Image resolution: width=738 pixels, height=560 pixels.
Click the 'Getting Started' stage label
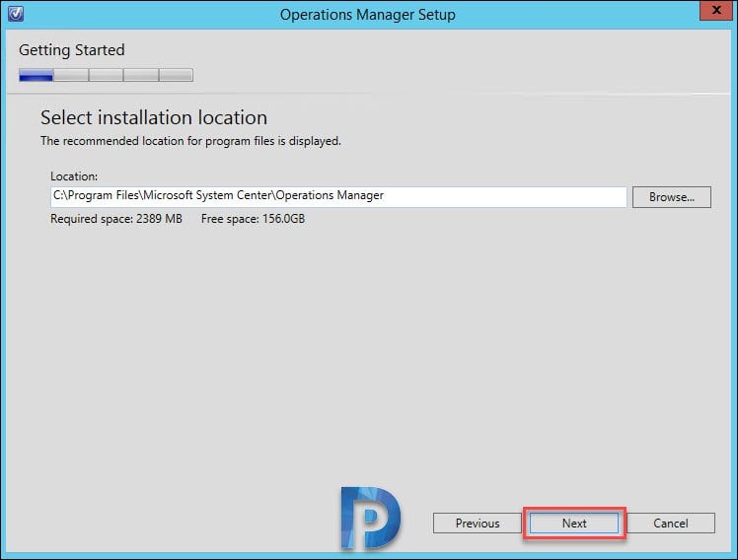(x=72, y=50)
